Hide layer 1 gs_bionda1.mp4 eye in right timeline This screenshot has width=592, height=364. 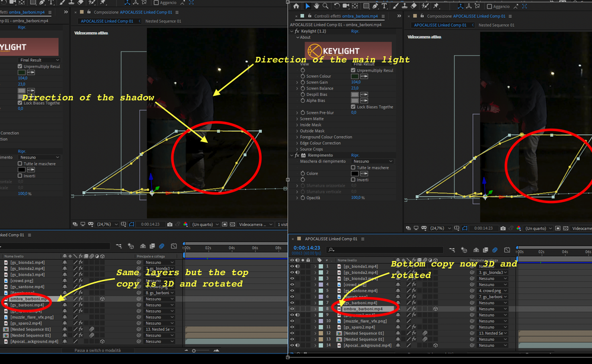click(x=292, y=266)
